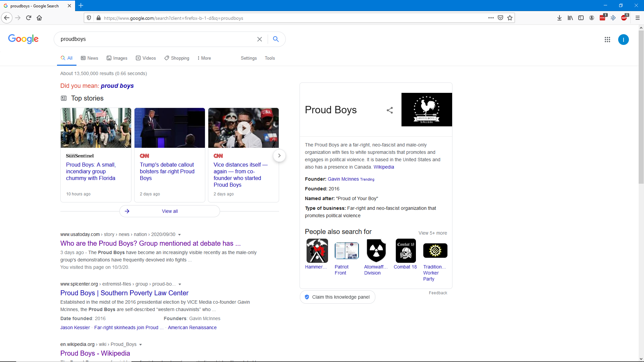Open search Settings menu
The height and width of the screenshot is (362, 644).
click(x=249, y=58)
